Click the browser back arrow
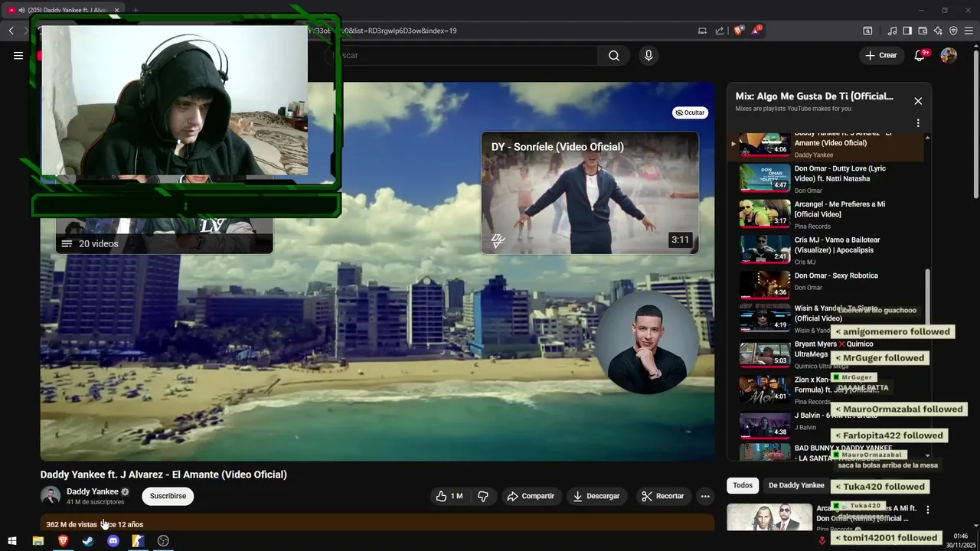The width and height of the screenshot is (980, 551). (11, 31)
